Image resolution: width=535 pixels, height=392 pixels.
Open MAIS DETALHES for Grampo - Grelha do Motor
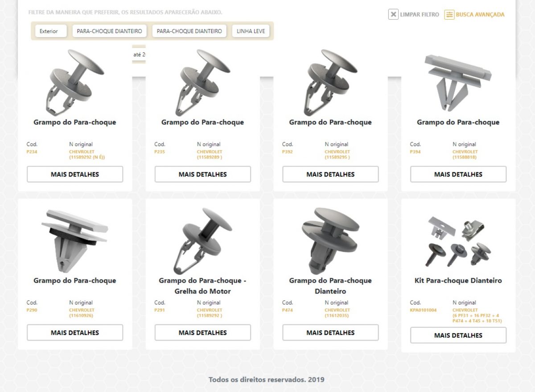click(203, 332)
